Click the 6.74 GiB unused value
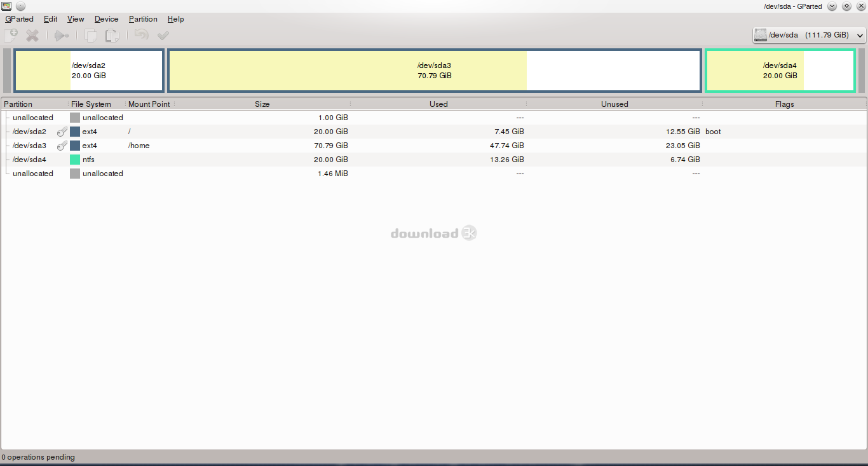 pos(686,160)
